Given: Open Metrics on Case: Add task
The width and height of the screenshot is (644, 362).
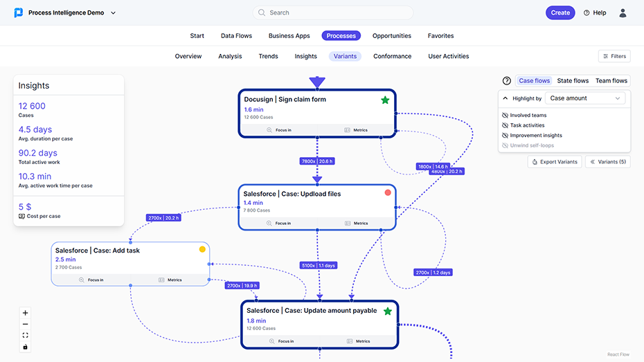Looking at the screenshot, I should coord(170,280).
